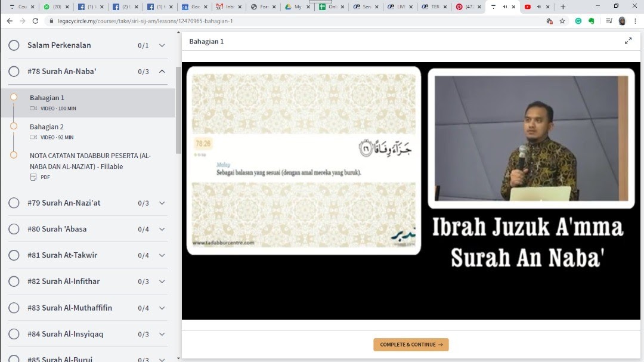The height and width of the screenshot is (362, 644).
Task: Open #81 Surah At-Takwir section title
Action: pyautogui.click(x=63, y=255)
